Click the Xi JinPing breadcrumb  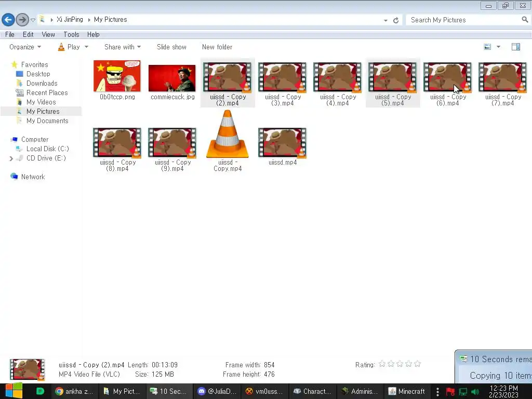[70, 20]
